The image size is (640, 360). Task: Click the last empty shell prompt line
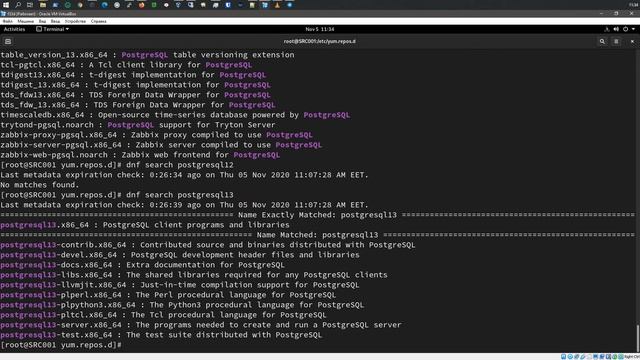61,345
